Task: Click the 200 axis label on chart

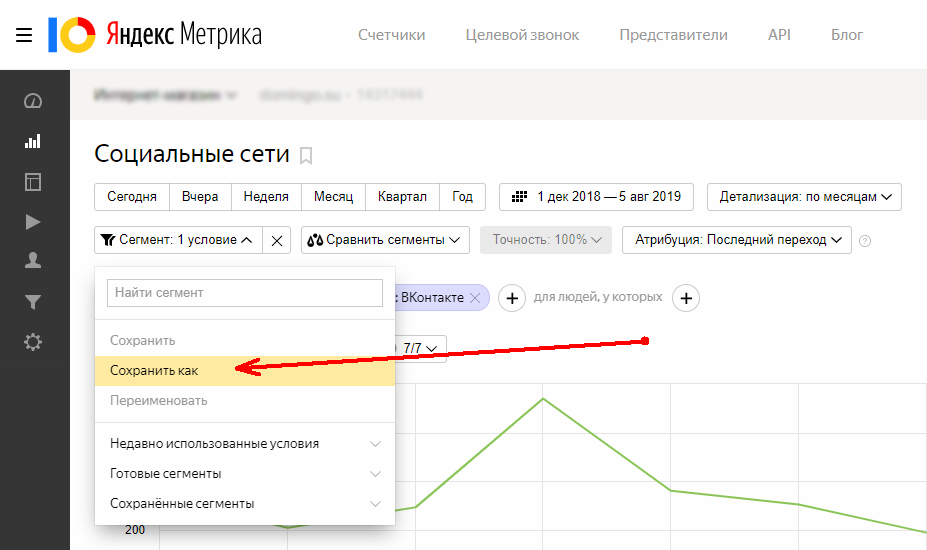Action: [x=135, y=530]
